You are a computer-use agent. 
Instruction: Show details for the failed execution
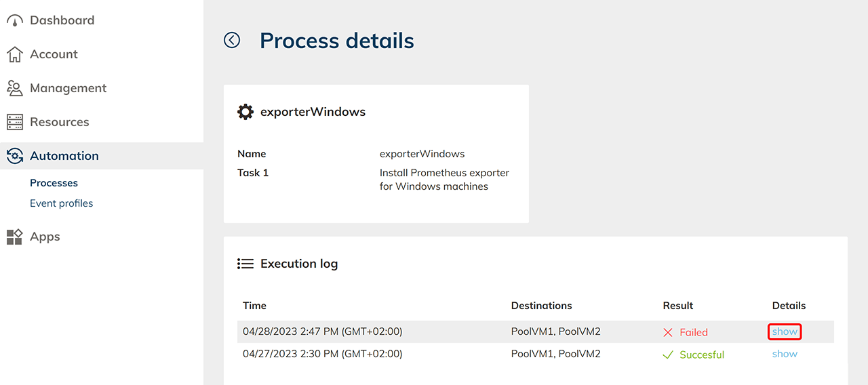pos(785,331)
